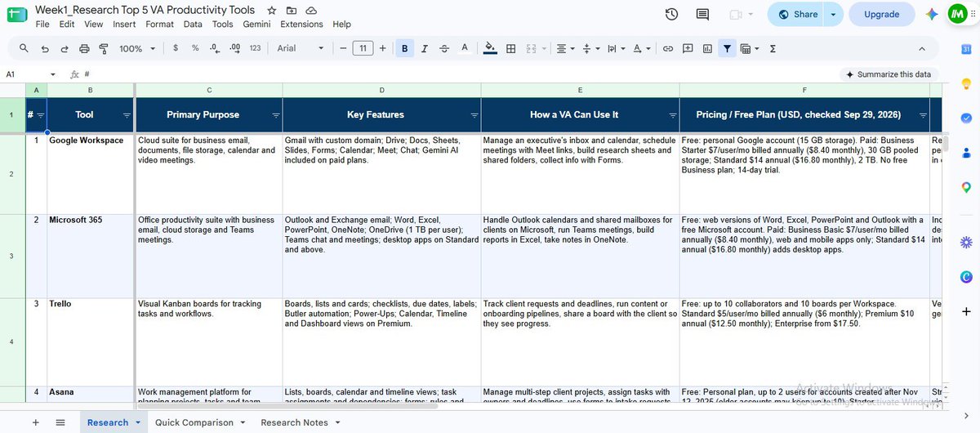
Task: Star this document
Action: [x=272, y=11]
